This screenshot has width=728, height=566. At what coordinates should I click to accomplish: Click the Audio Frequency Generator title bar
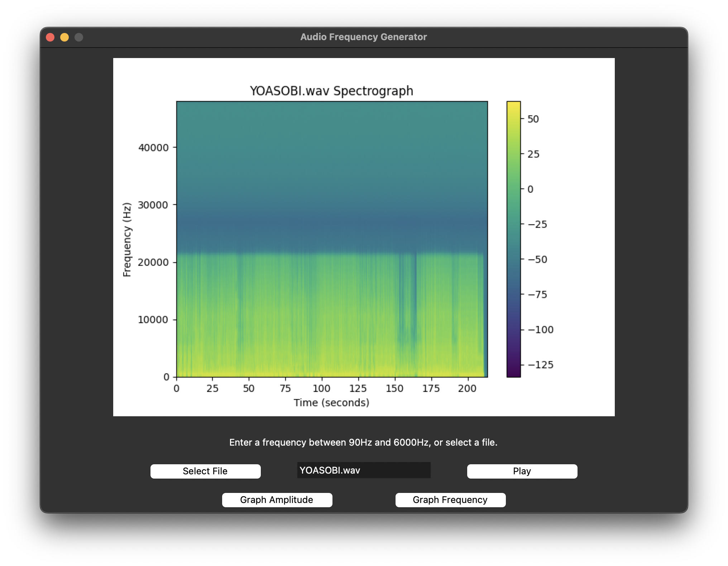363,37
